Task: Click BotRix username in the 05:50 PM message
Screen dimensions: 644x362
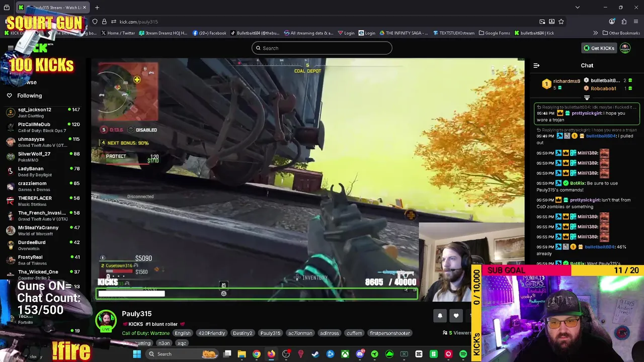Action: click(578, 184)
